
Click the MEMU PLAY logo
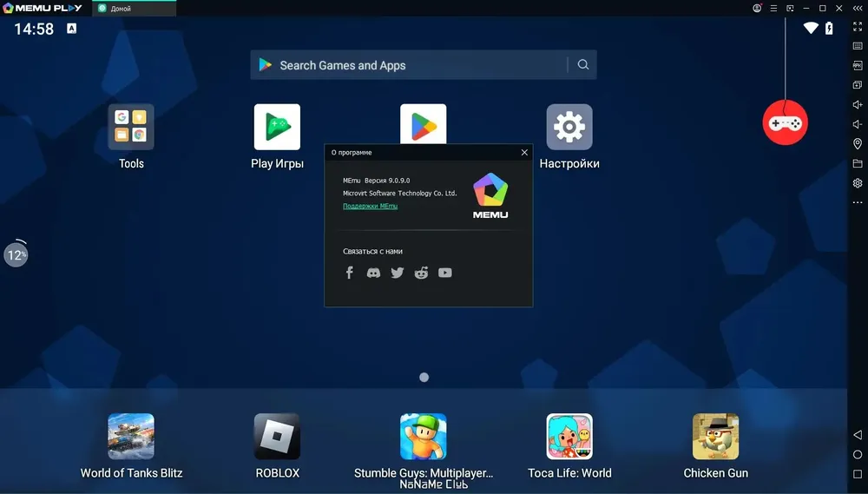click(x=43, y=8)
